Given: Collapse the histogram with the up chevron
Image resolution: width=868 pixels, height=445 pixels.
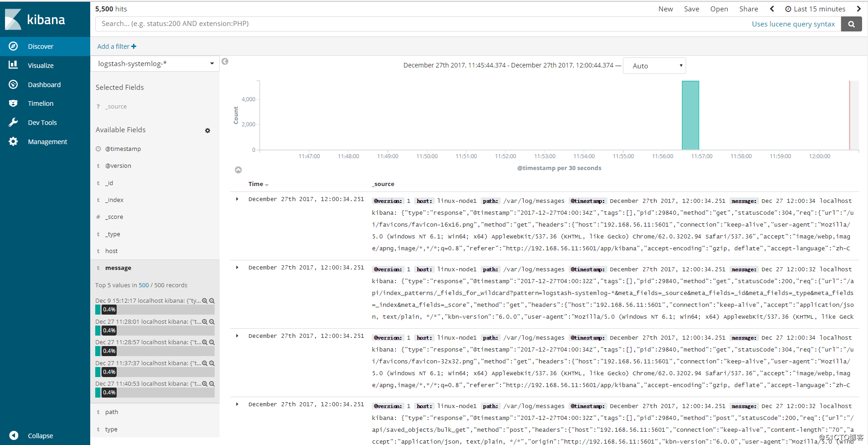Looking at the screenshot, I should point(238,170).
